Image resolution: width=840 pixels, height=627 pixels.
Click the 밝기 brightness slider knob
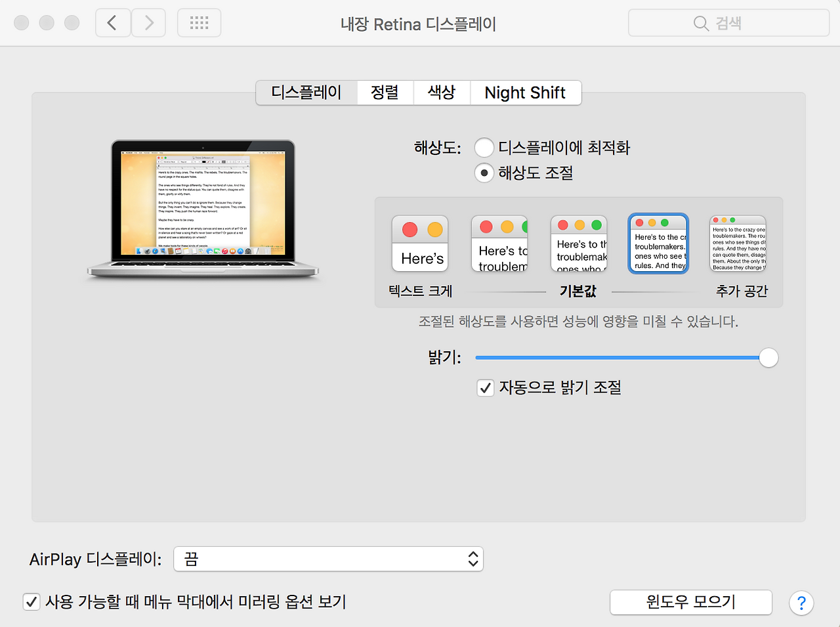pos(768,358)
